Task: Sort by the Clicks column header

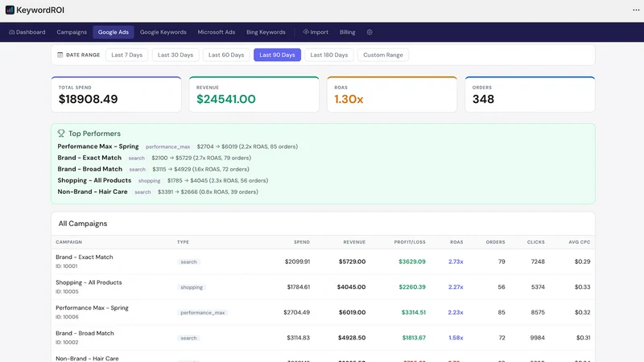Action: (536, 242)
